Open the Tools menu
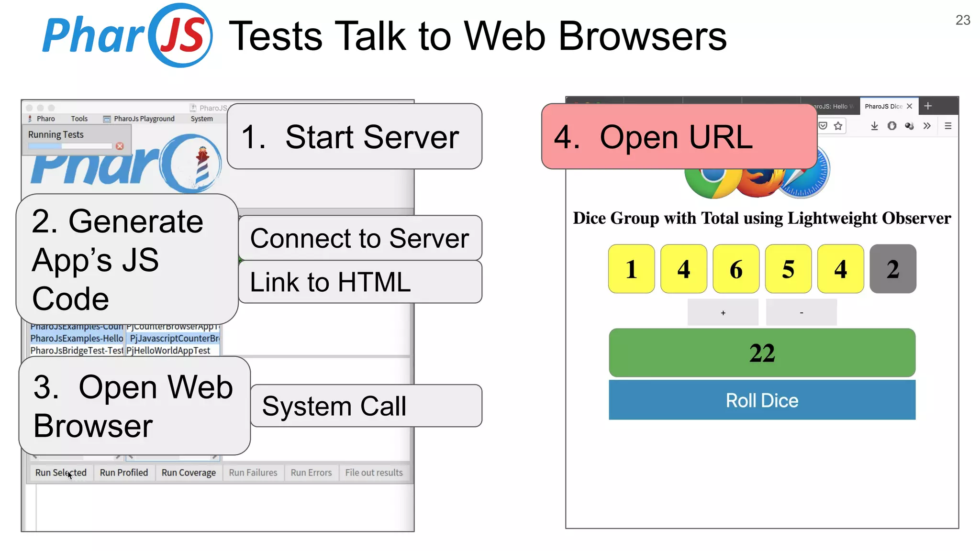Screen dimensions: 980x551 coord(79,119)
